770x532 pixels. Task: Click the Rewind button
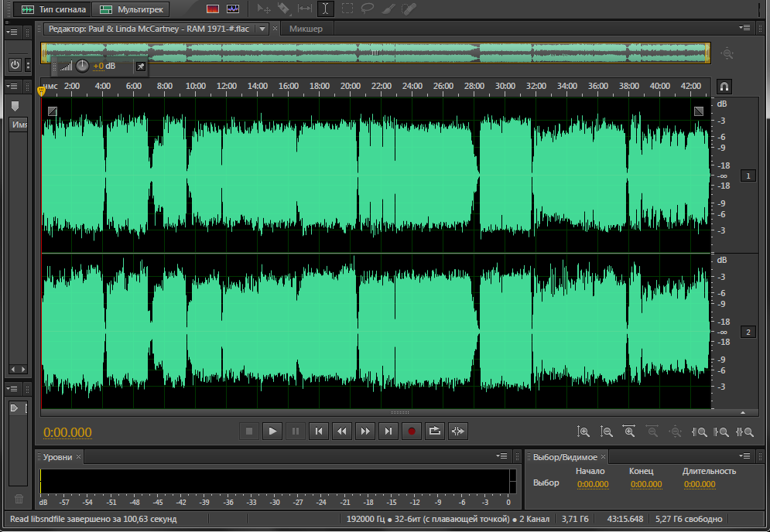point(342,431)
